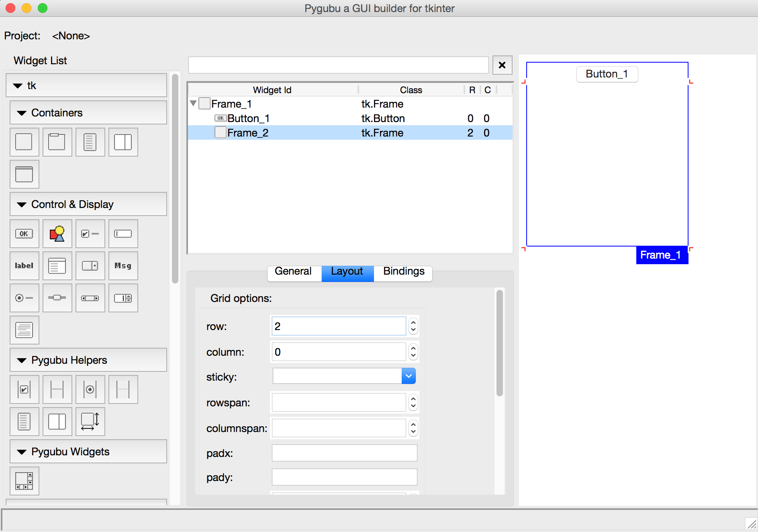
Task: Select the Listbox widget icon
Action: [57, 266]
